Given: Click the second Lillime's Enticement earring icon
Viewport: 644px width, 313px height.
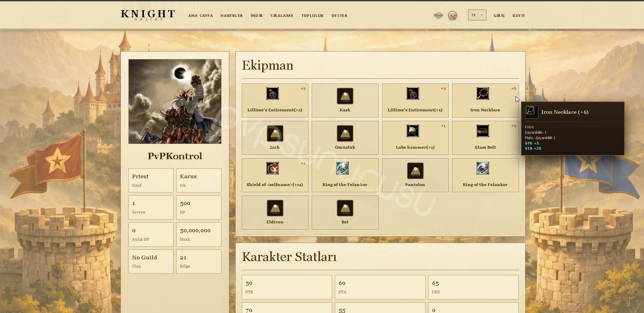Looking at the screenshot, I should point(413,94).
